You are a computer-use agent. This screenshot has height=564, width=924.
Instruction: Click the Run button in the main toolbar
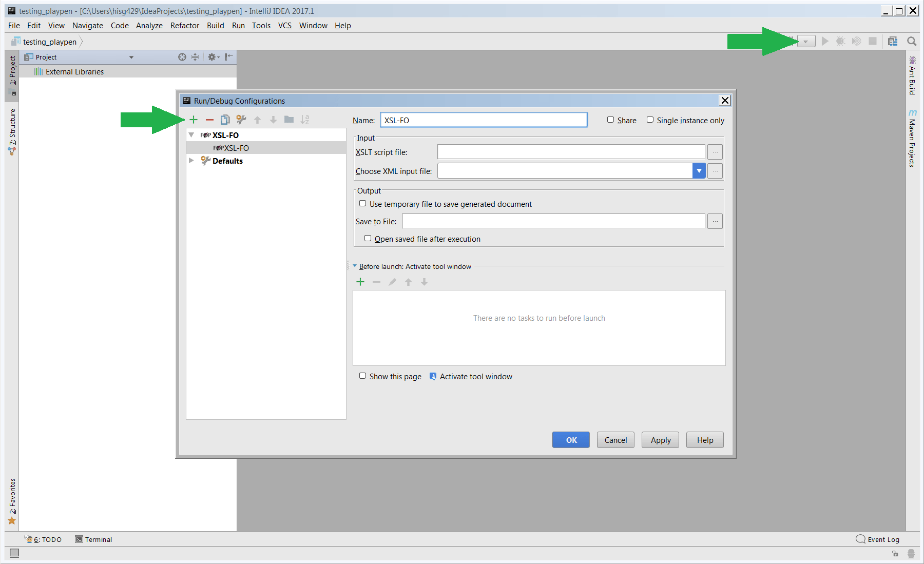[825, 41]
